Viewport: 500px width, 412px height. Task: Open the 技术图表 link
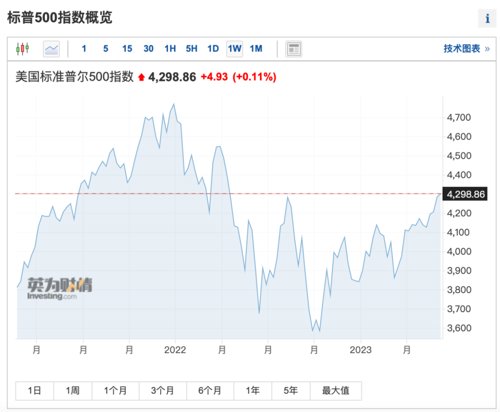pos(466,49)
